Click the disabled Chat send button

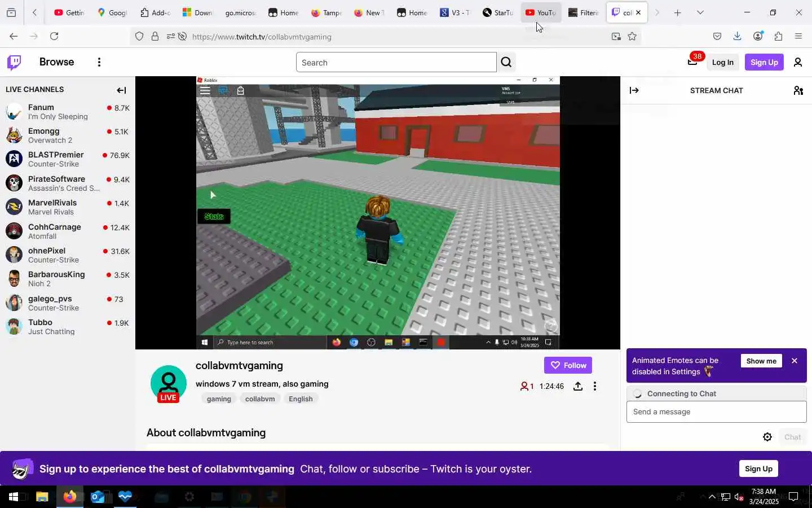[x=792, y=437]
